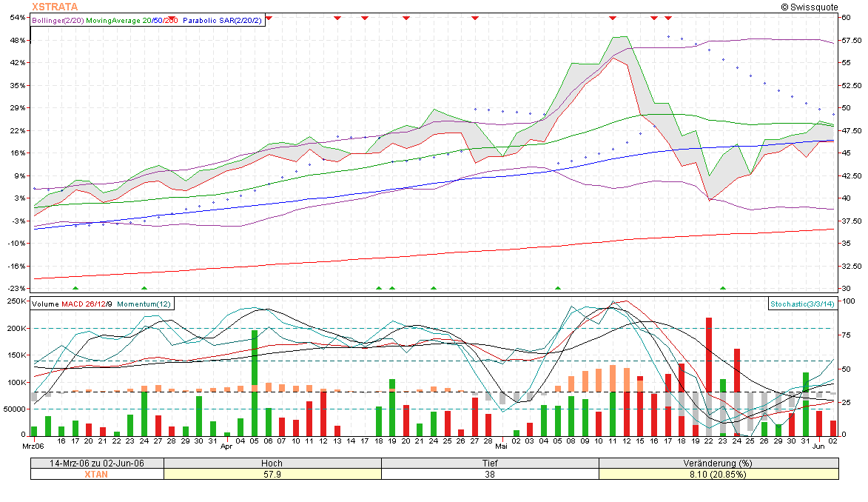Click the 38 low value cell
This screenshot has width=868, height=502.
[490, 475]
